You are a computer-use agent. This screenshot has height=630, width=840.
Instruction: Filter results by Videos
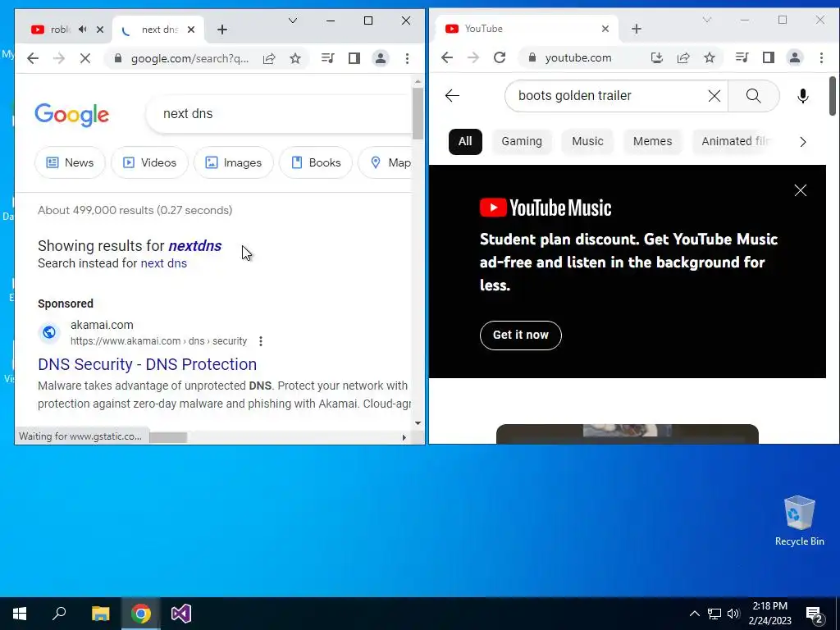click(x=149, y=162)
